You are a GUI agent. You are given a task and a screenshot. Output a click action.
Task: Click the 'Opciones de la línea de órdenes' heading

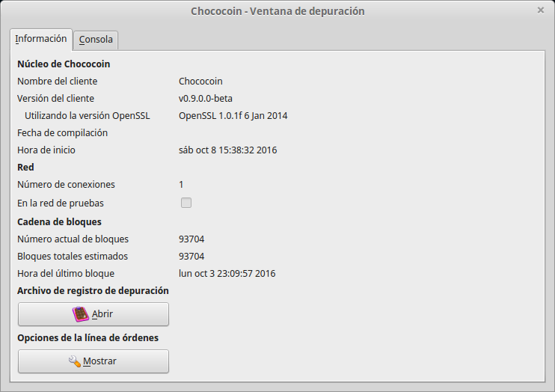(x=88, y=338)
